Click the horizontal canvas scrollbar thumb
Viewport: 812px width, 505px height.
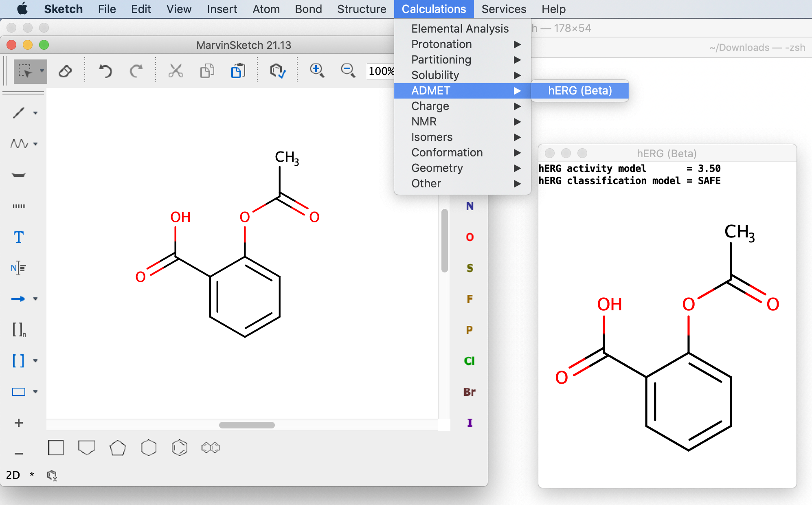pyautogui.click(x=247, y=425)
